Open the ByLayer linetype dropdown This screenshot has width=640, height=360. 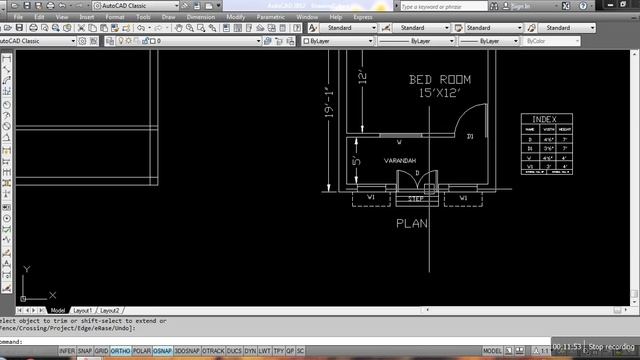coord(416,41)
